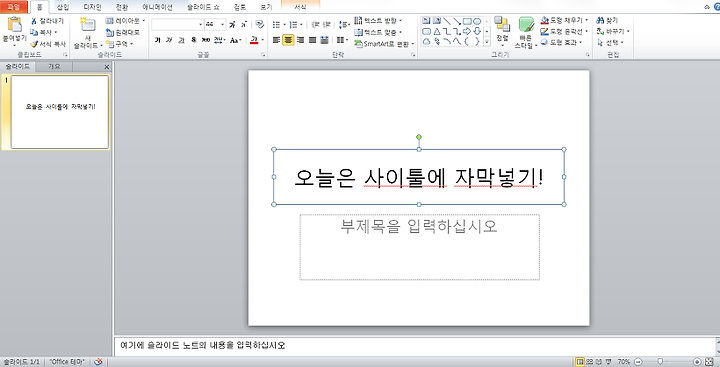Click the Format Painter (서식 복사) brush
The image size is (720, 367).
[x=48, y=45]
